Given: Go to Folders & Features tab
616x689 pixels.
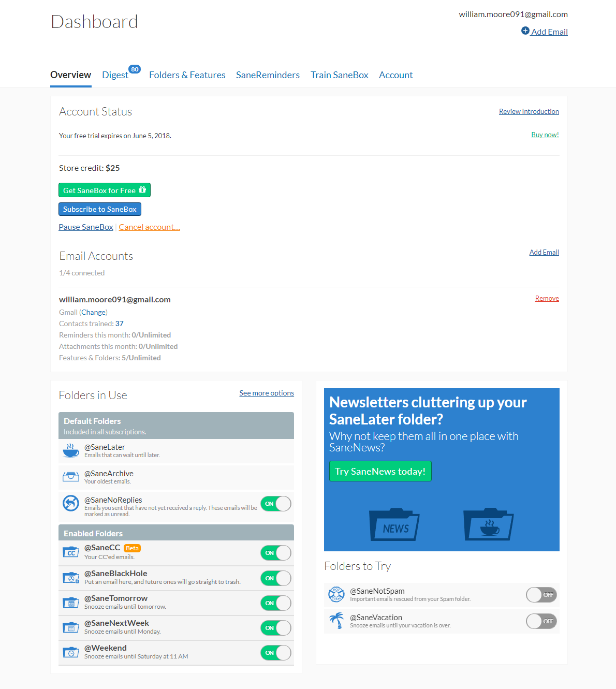Looking at the screenshot, I should 187,75.
